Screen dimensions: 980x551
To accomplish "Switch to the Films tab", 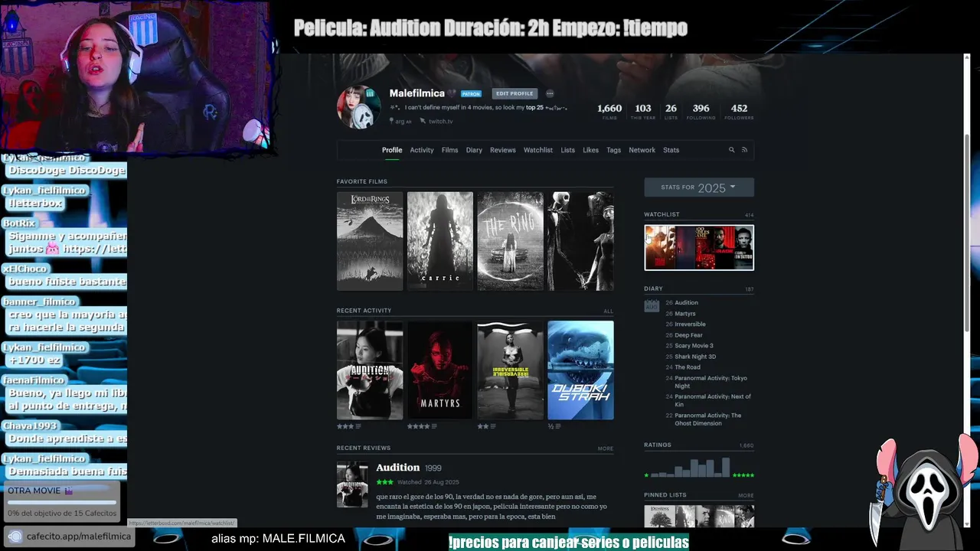I will point(449,150).
